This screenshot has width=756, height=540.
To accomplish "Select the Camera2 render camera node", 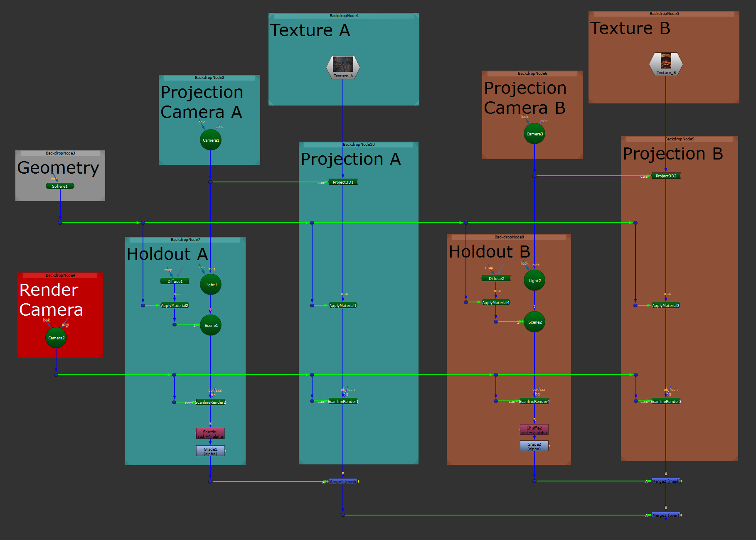I will (56, 338).
